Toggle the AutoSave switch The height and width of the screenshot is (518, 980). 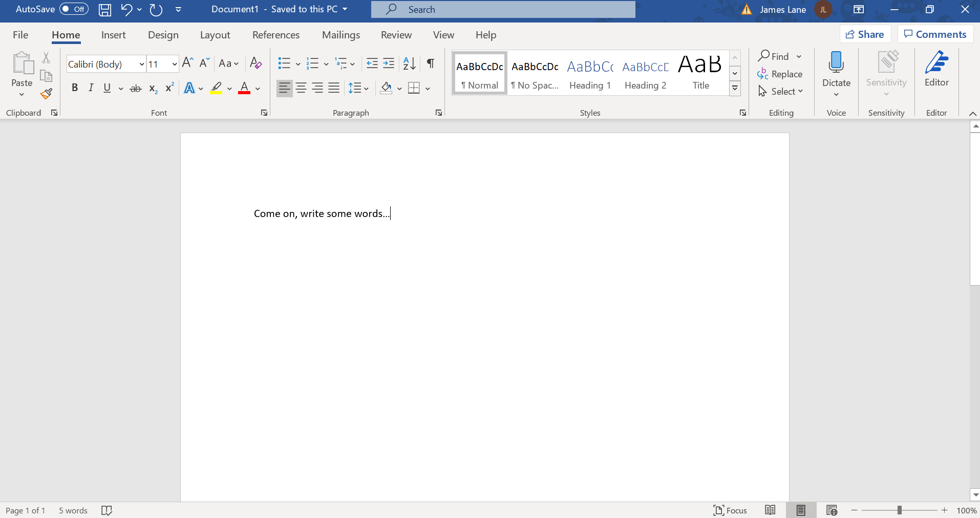click(x=74, y=9)
